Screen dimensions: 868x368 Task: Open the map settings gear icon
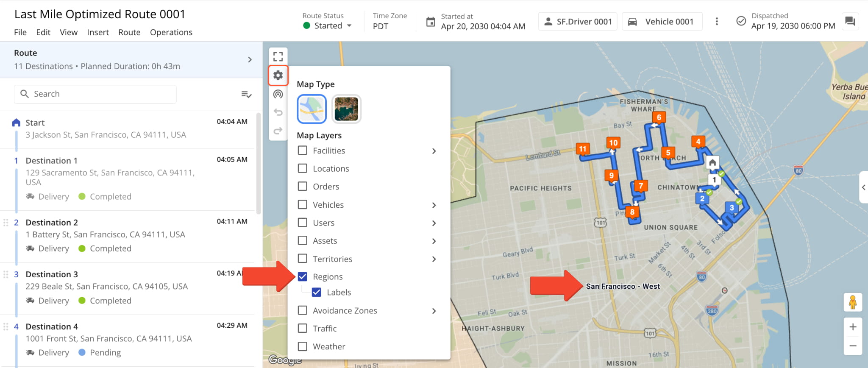pyautogui.click(x=278, y=75)
